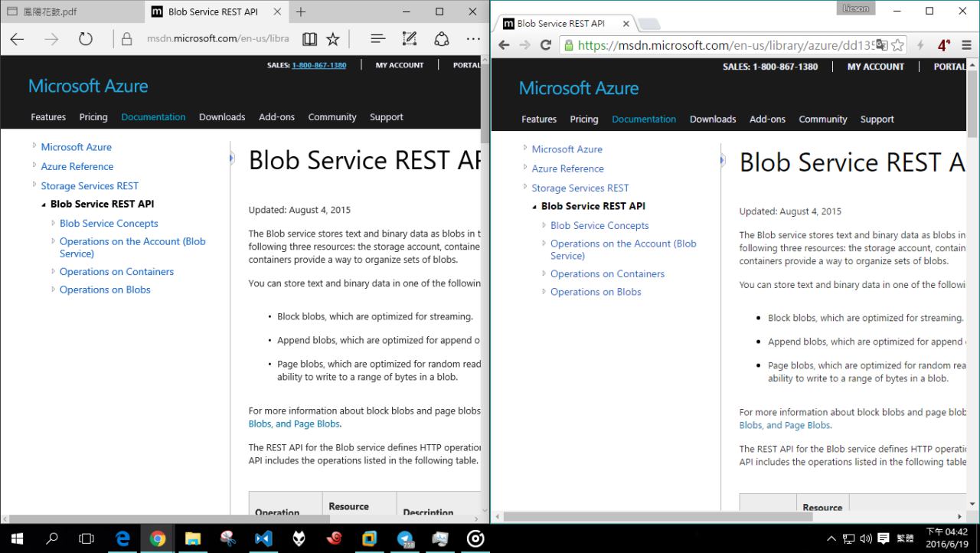Open Operations on Blobs link in Chrome
This screenshot has height=553, width=980.
[x=595, y=292]
